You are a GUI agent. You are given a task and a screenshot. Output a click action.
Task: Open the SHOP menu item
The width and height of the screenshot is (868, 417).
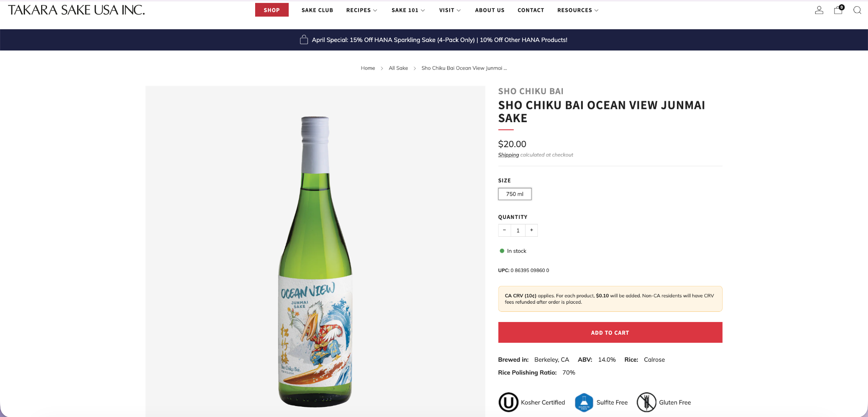[x=272, y=10]
